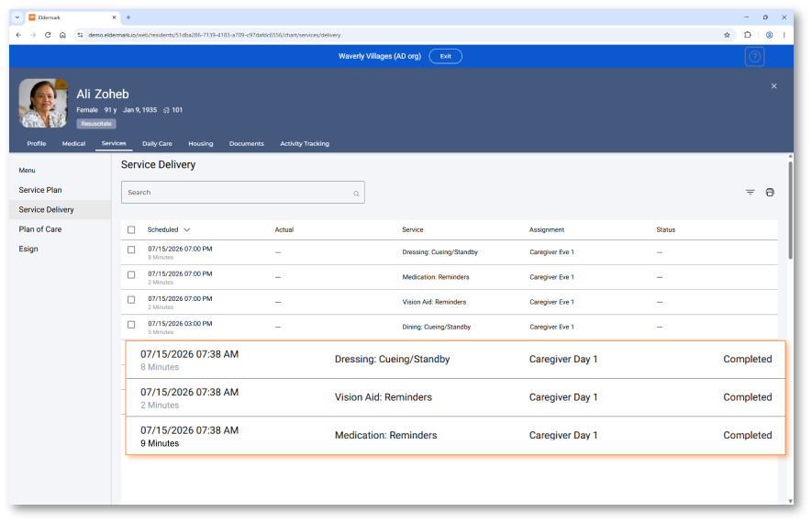The width and height of the screenshot is (812, 523).
Task: Open the Activity Tracking tab
Action: coord(305,143)
